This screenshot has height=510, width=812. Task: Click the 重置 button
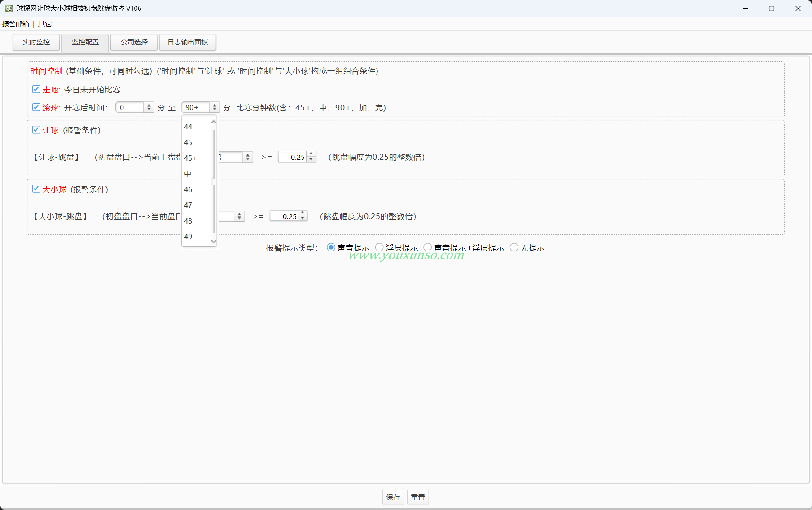418,497
